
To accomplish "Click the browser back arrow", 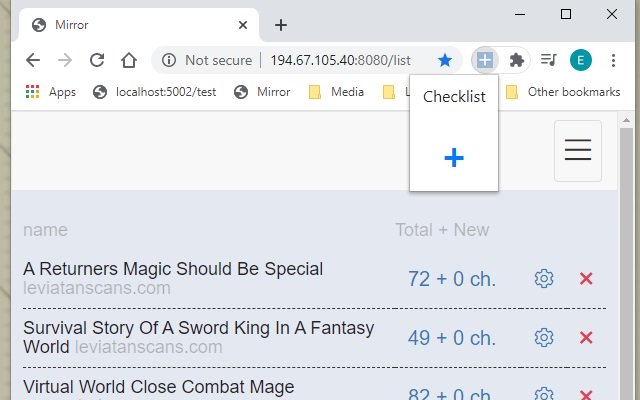I will click(x=33, y=60).
